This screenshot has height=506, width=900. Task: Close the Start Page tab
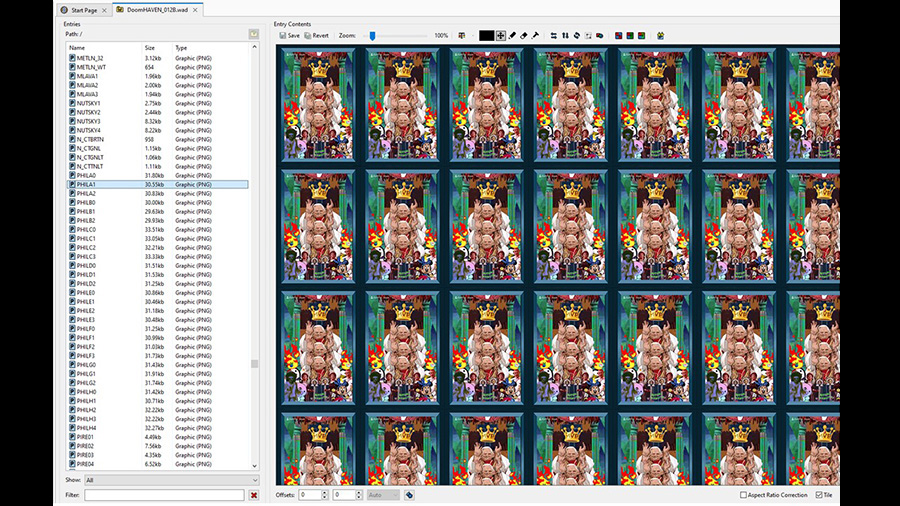click(x=104, y=10)
